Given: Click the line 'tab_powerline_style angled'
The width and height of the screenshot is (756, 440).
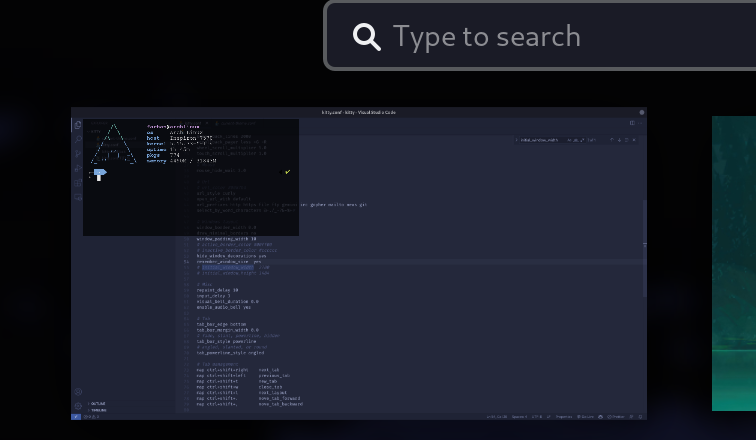Looking at the screenshot, I should point(230,353).
